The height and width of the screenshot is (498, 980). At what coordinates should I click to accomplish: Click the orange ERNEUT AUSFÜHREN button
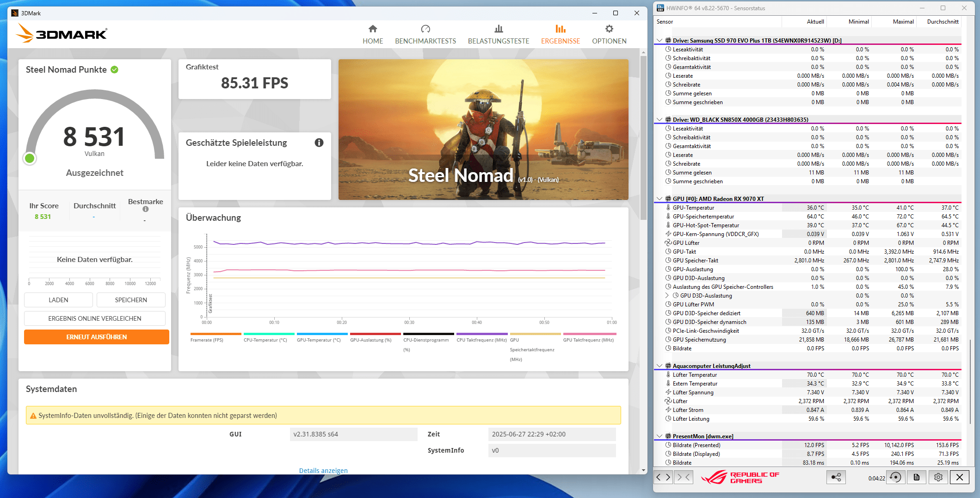(97, 337)
